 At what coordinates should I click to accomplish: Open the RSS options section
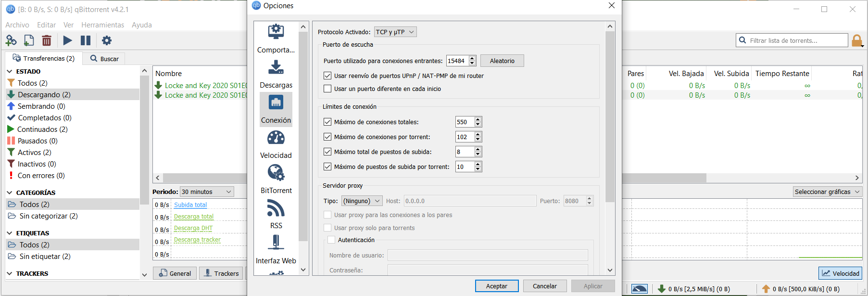(x=276, y=215)
